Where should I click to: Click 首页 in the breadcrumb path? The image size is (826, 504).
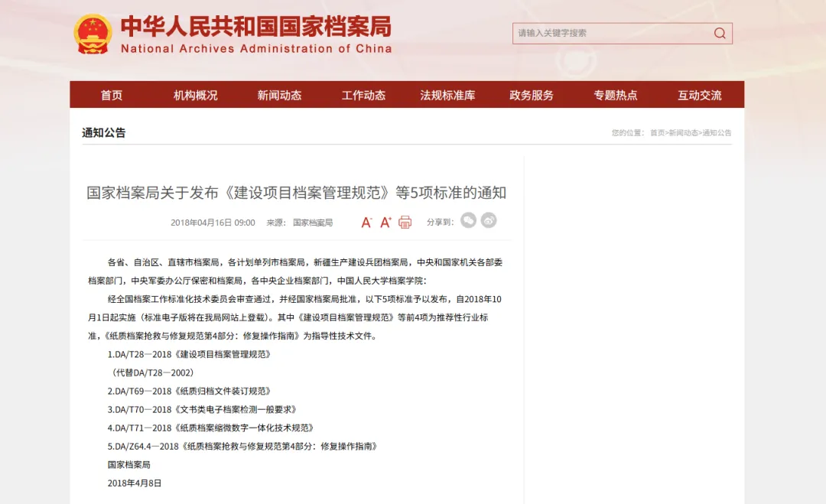pyautogui.click(x=657, y=133)
